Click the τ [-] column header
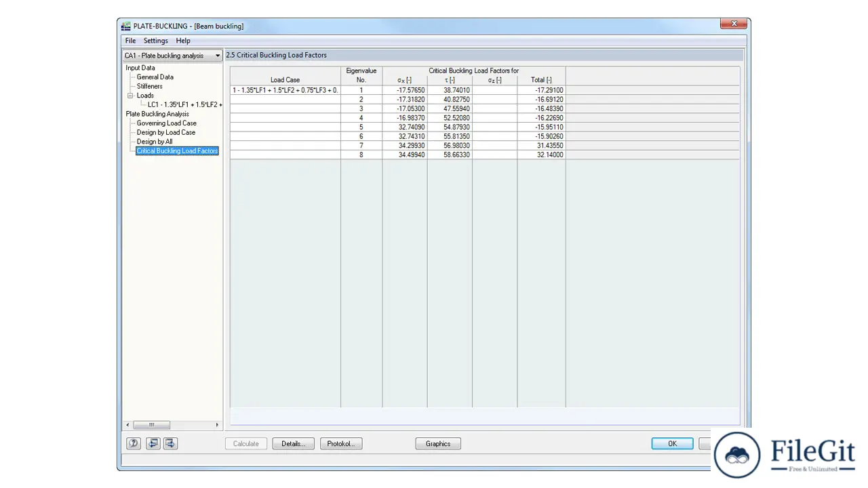 click(x=450, y=80)
